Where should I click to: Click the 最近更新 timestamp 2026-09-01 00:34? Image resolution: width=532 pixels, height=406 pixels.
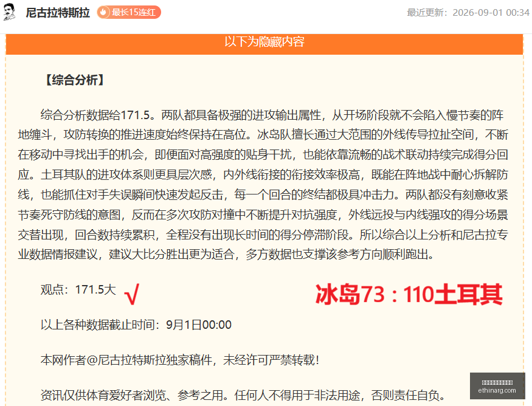[x=468, y=13]
